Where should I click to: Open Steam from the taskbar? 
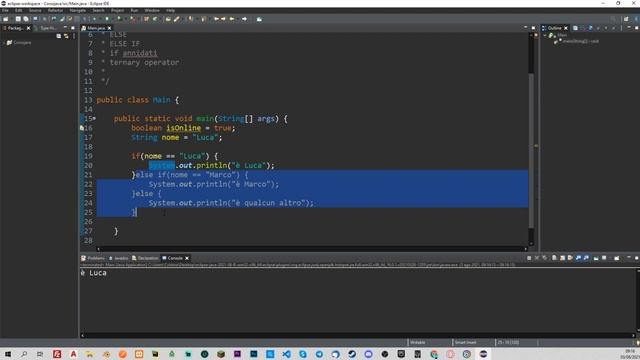pos(352,354)
